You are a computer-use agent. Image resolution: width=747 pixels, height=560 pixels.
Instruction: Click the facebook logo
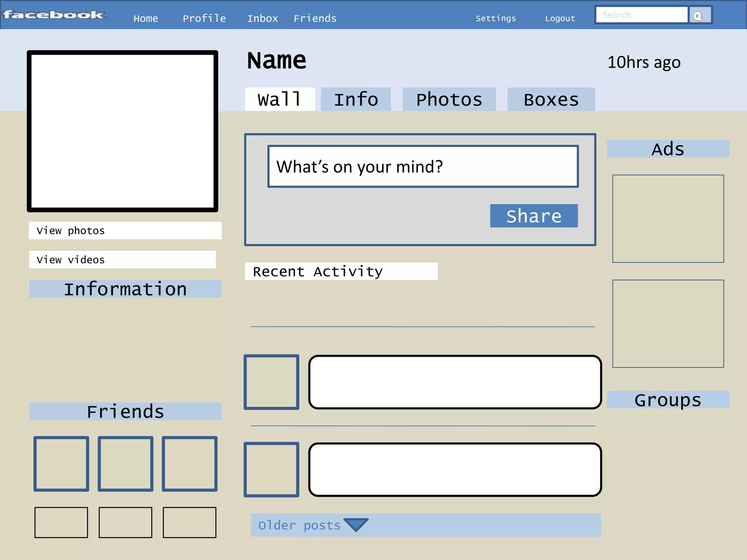[54, 15]
